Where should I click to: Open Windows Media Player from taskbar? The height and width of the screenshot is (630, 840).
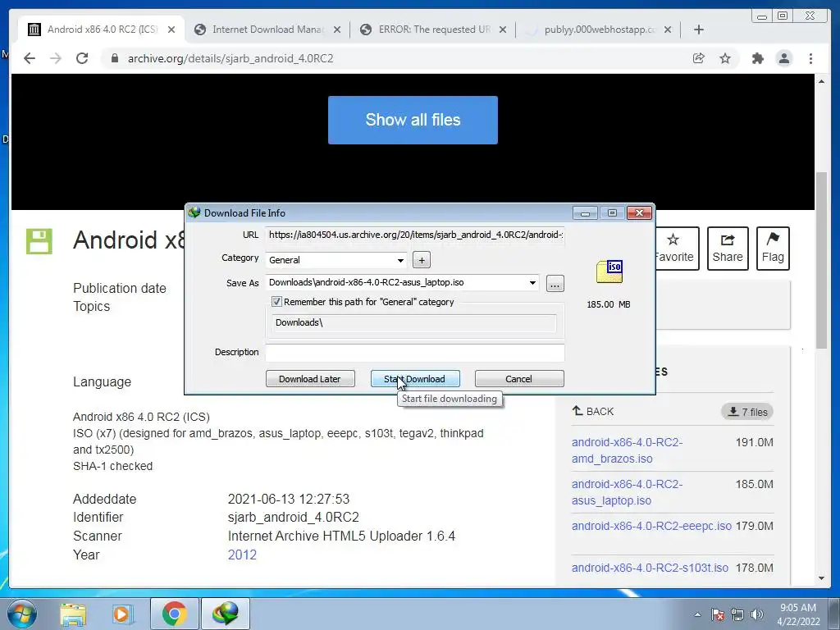pos(122,614)
